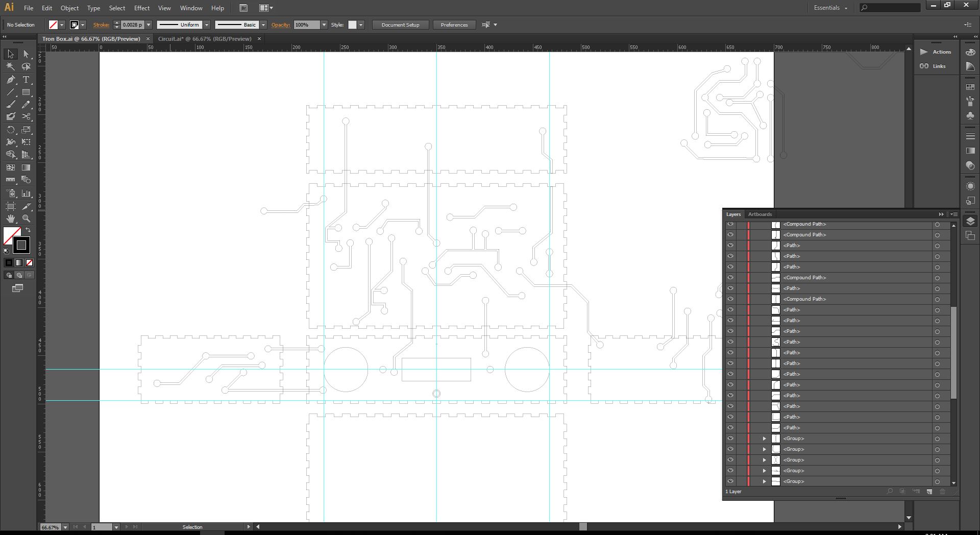
Task: Open the Links panel button
Action: tap(933, 66)
